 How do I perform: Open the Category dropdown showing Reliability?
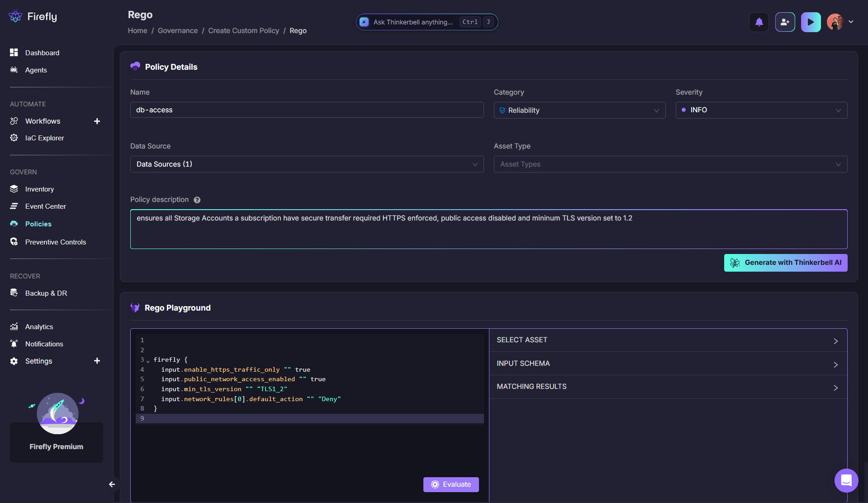579,110
